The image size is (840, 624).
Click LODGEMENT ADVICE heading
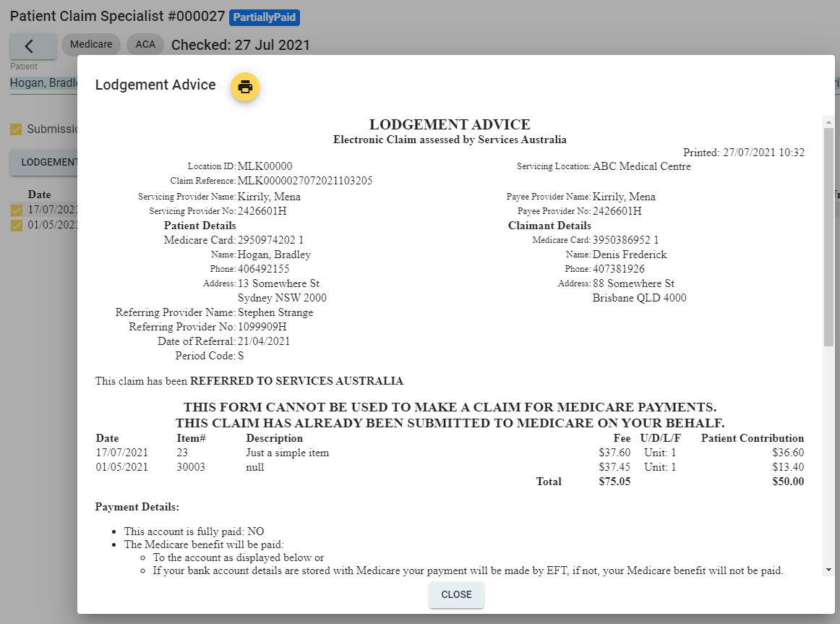pyautogui.click(x=450, y=124)
